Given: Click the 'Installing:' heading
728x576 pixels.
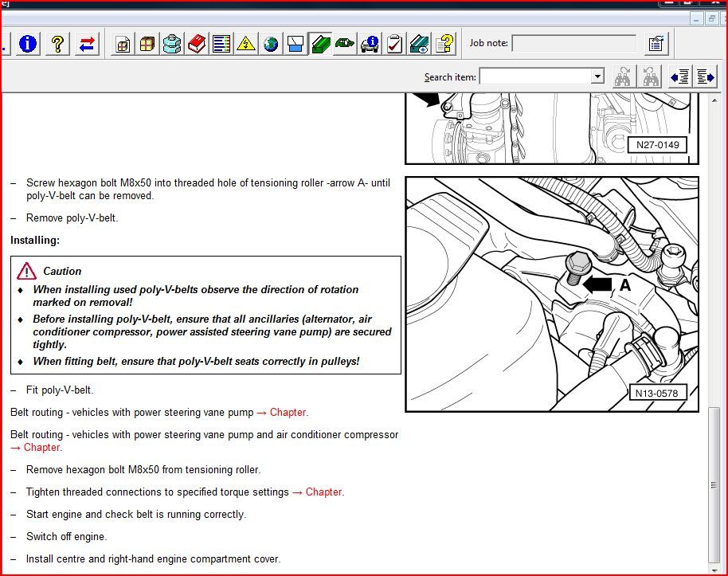Looking at the screenshot, I should [35, 241].
